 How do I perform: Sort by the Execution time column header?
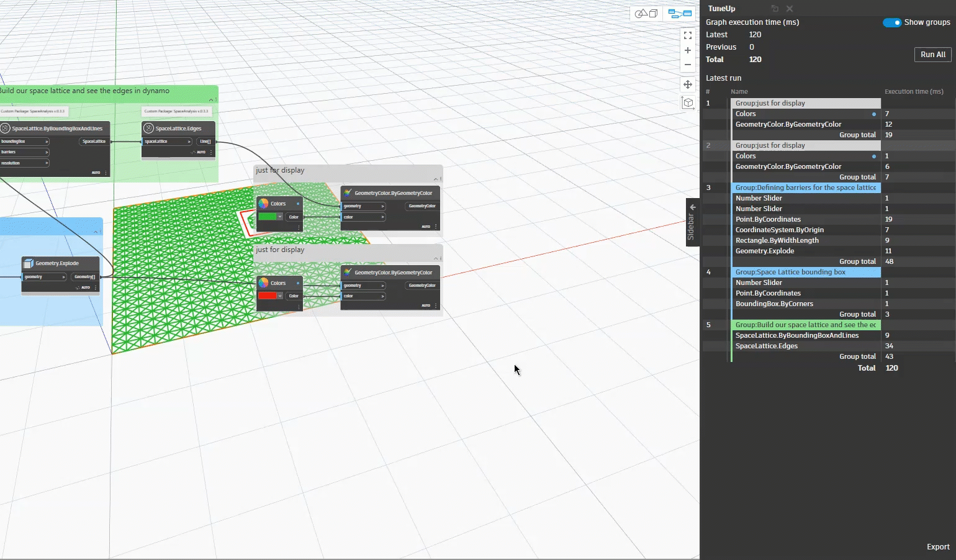(x=913, y=91)
